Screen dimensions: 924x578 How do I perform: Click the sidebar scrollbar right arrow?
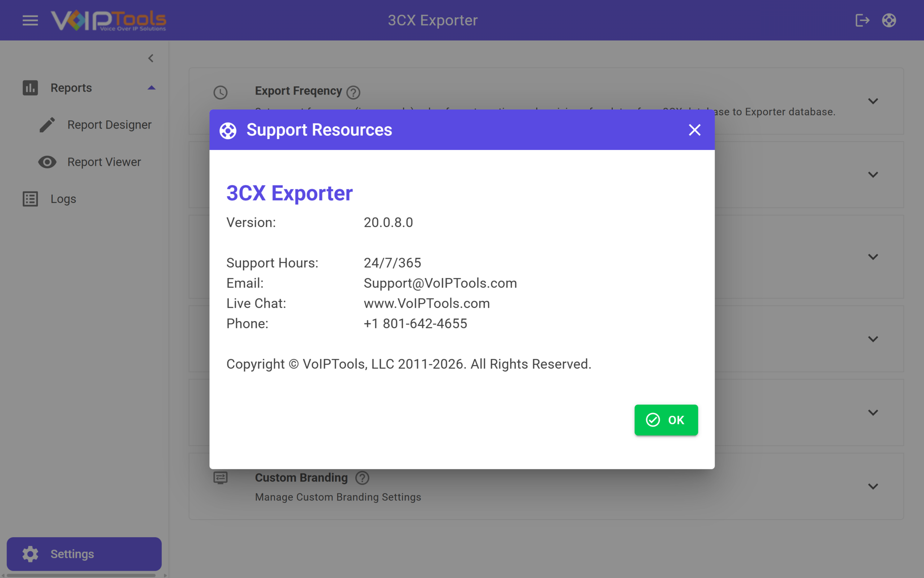(x=165, y=575)
